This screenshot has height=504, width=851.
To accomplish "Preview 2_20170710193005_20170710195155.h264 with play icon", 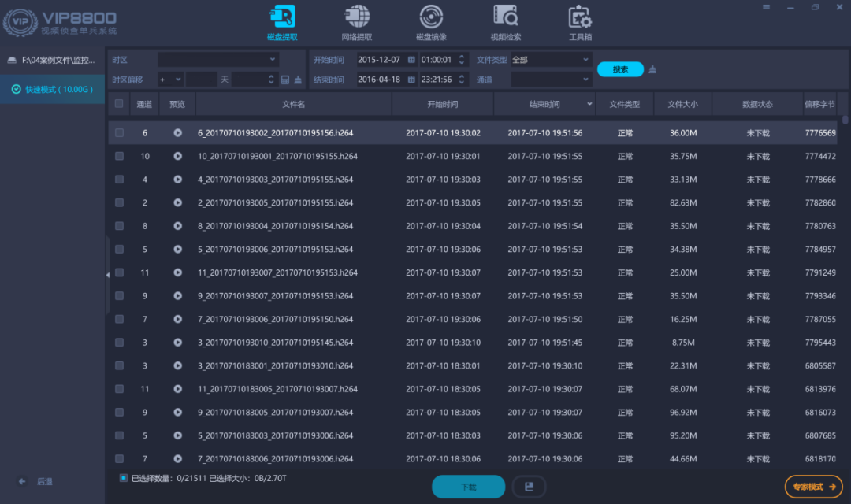I will coord(177,203).
